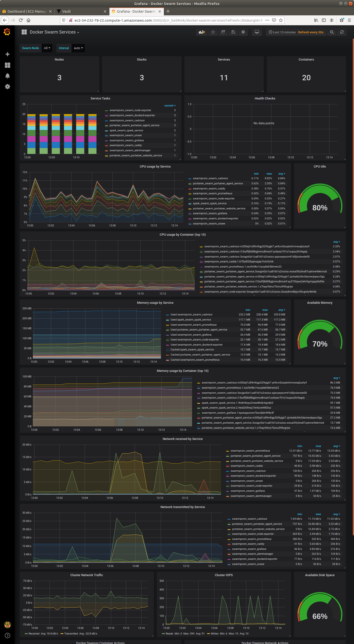Open the Grafana home logo
Viewport: 354px width, 644px height.
point(7,32)
